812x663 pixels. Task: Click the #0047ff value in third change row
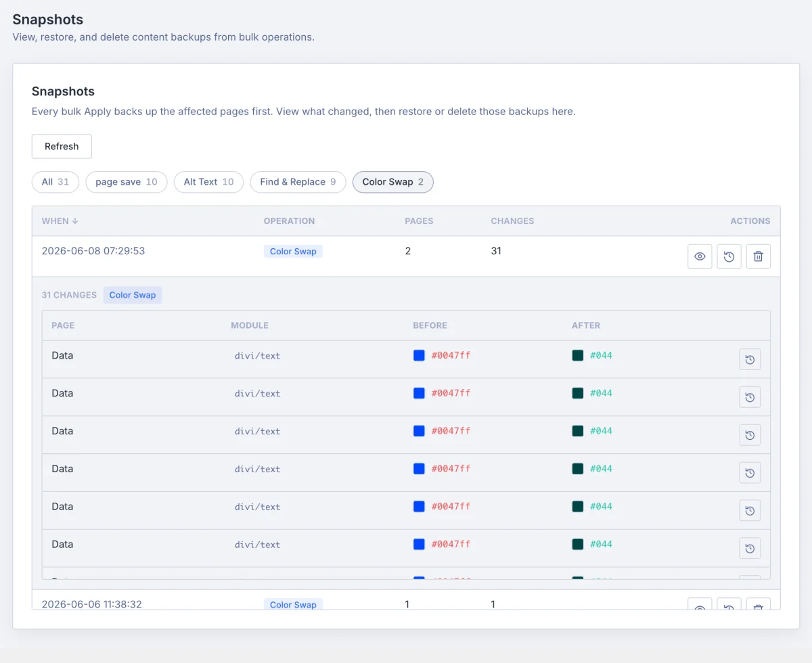click(x=451, y=431)
